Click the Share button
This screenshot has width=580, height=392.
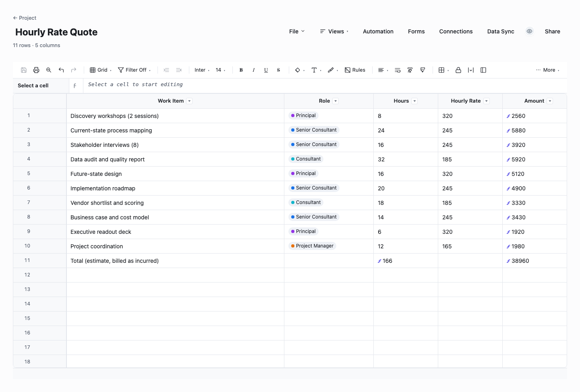tap(553, 31)
